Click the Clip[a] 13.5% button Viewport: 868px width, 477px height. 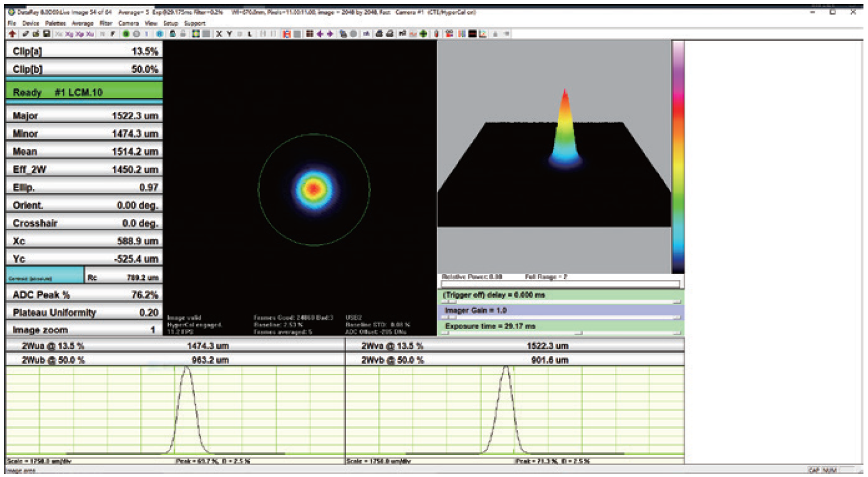pyautogui.click(x=84, y=51)
